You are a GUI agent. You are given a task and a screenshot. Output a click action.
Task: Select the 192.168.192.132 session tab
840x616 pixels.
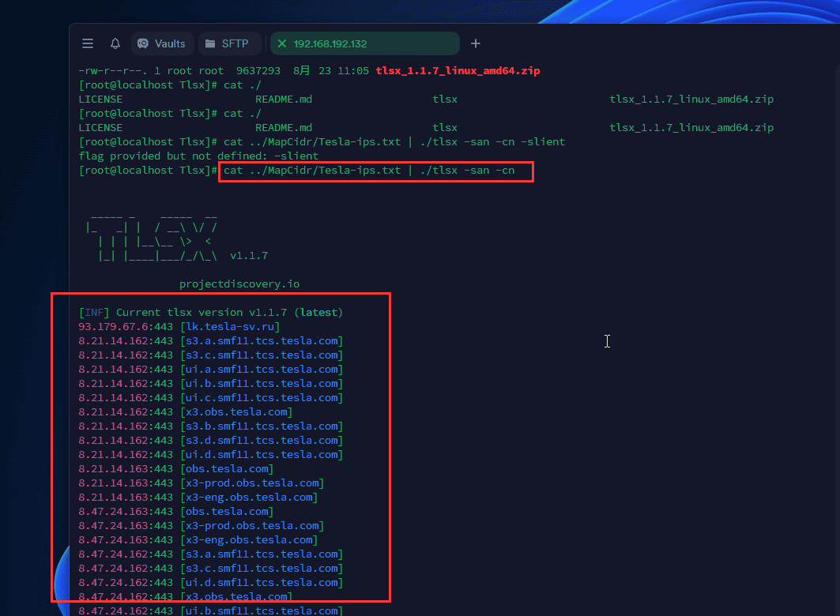pyautogui.click(x=330, y=43)
